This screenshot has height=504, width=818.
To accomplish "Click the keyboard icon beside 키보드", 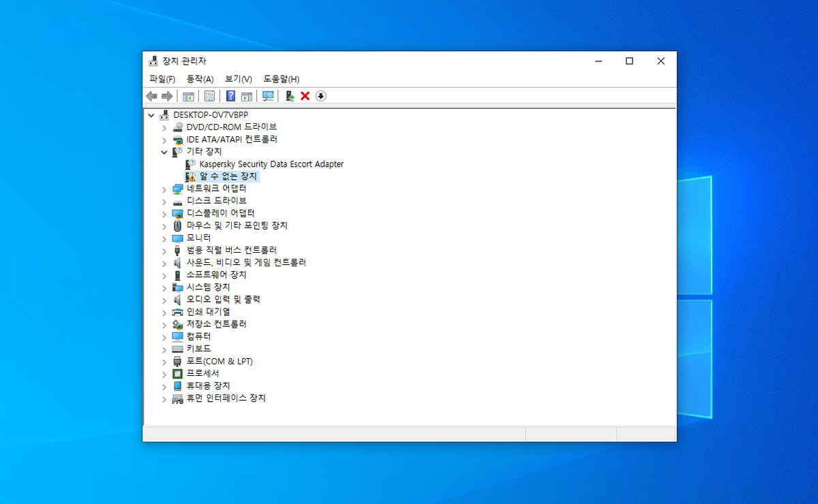I will tap(178, 349).
